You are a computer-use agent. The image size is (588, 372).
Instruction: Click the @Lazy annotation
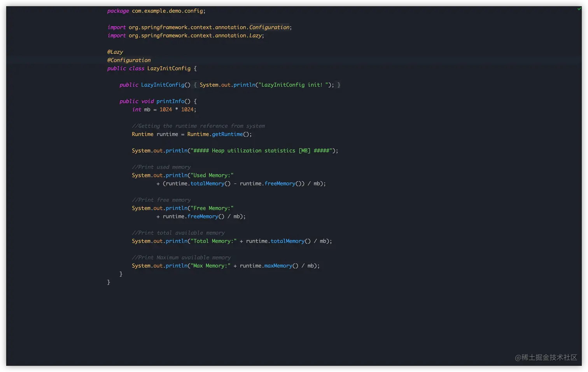[115, 52]
